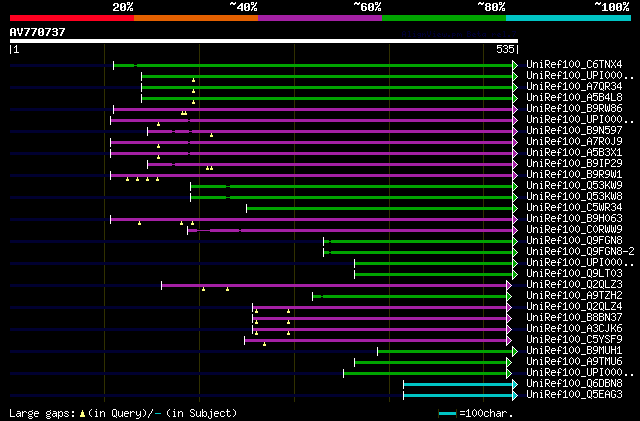
Task: Click the UniRef100_A5B3X1 hit name
Action: click(574, 153)
